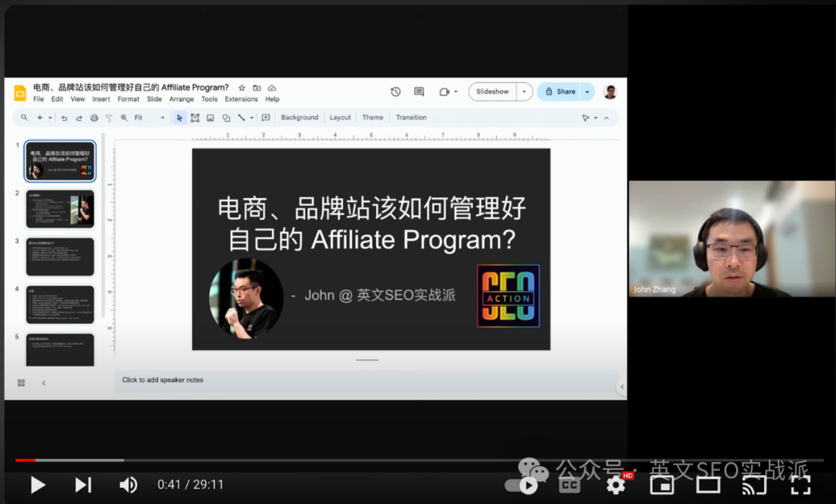
Task: Click the Share button
Action: [560, 91]
